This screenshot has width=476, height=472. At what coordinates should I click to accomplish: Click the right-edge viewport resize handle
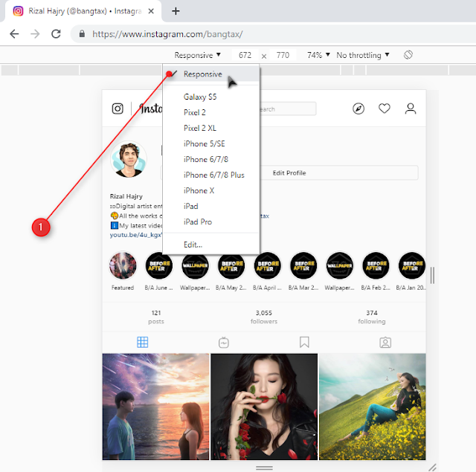(432, 275)
